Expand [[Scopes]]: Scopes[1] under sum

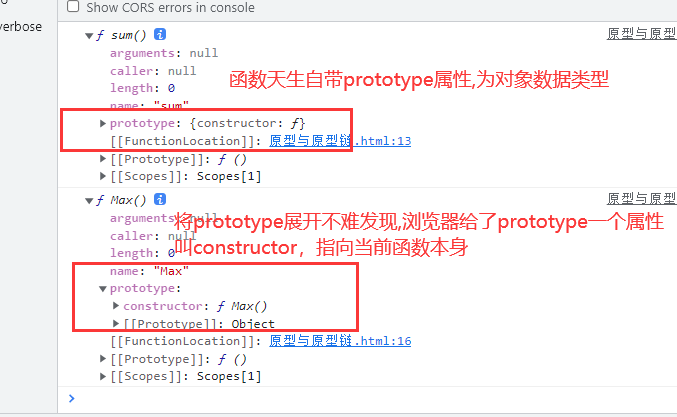pyautogui.click(x=102, y=176)
